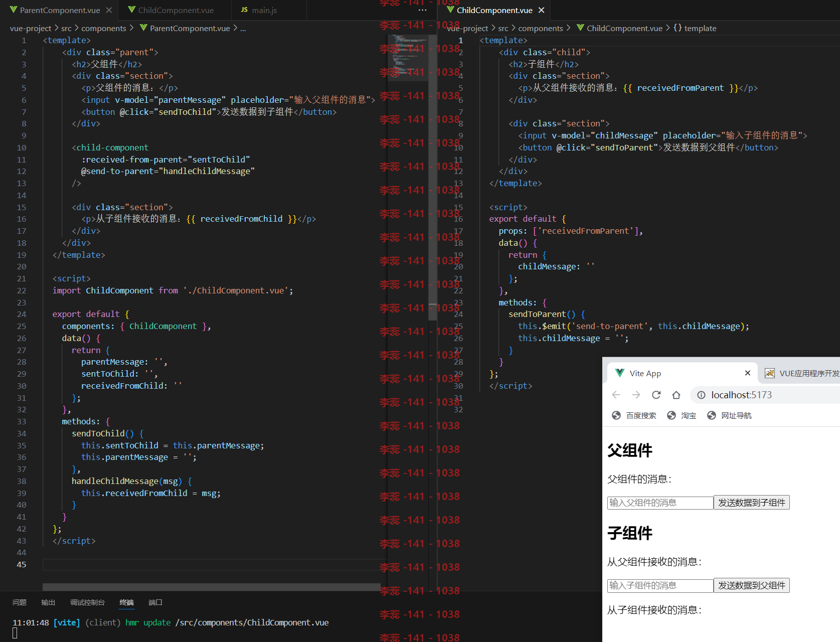Click the 'sendToChild() {' line in left editor
This screenshot has height=642, width=840.
point(107,433)
